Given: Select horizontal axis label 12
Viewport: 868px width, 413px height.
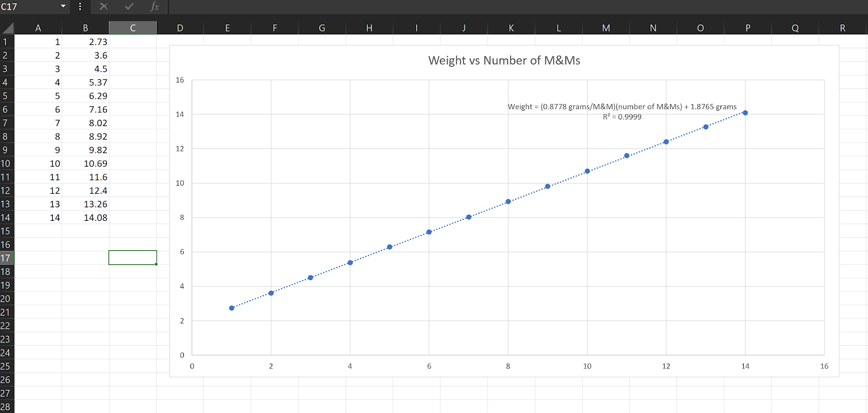Looking at the screenshot, I should click(x=666, y=366).
